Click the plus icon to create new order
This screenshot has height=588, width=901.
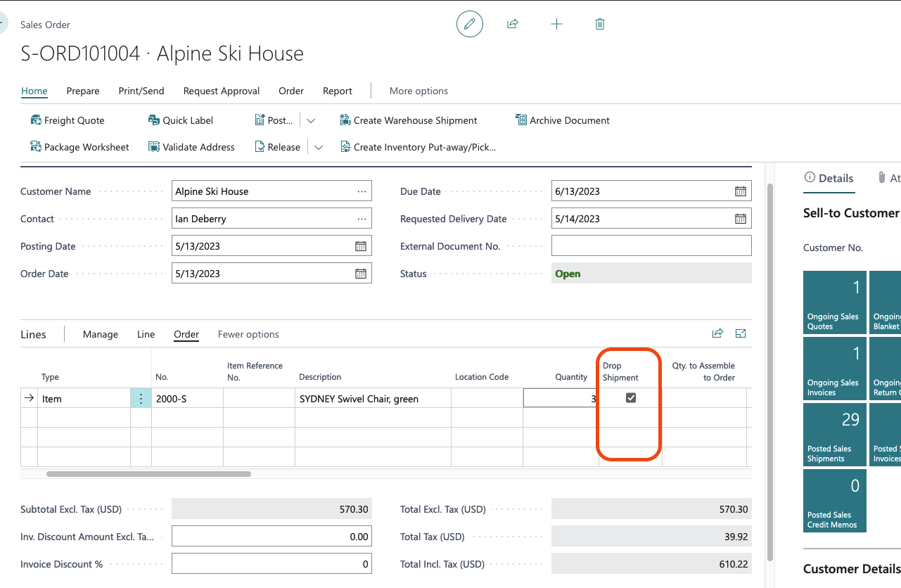click(x=556, y=24)
